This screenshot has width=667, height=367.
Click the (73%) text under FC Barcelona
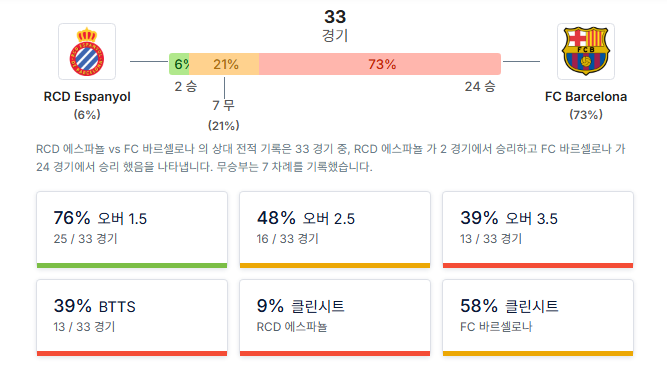pyautogui.click(x=586, y=114)
